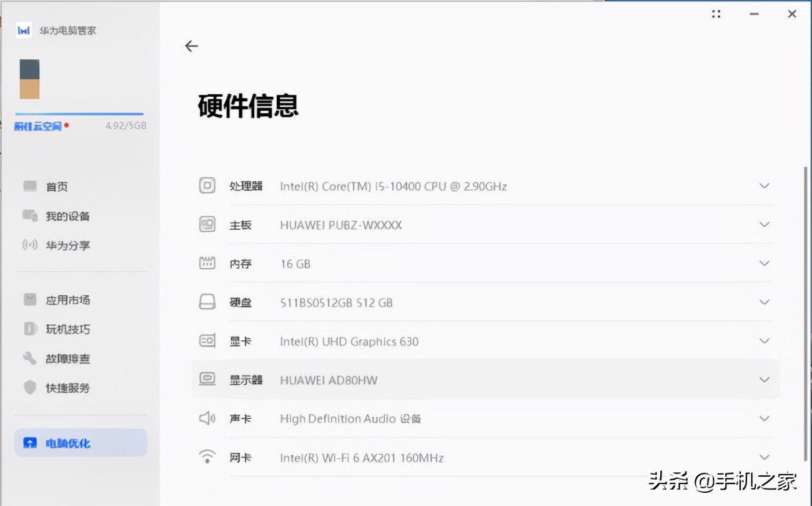
Task: Click the Intel Core i5-10400 CPU text
Action: (393, 186)
